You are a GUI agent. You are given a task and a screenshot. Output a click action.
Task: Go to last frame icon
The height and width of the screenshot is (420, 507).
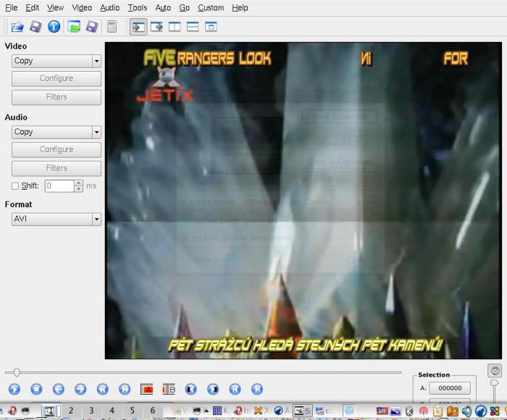pyautogui.click(x=257, y=389)
